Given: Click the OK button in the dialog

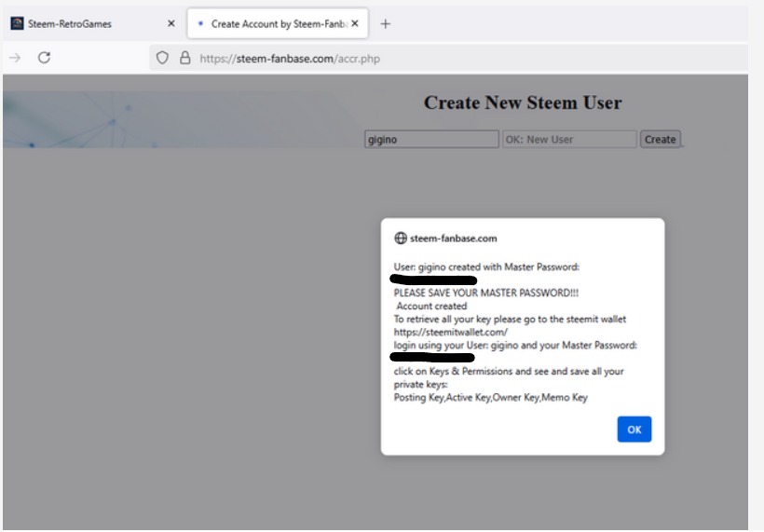Looking at the screenshot, I should click(634, 430).
